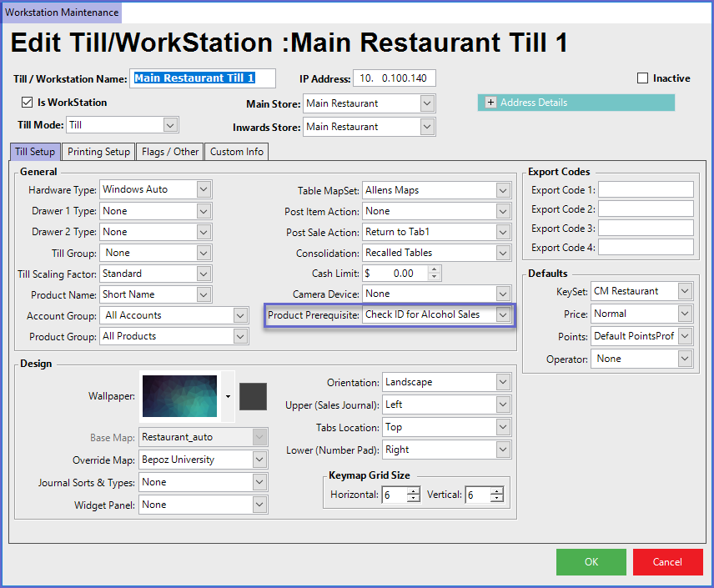The image size is (714, 588).
Task: Open the Flags / Other tab
Action: click(170, 152)
